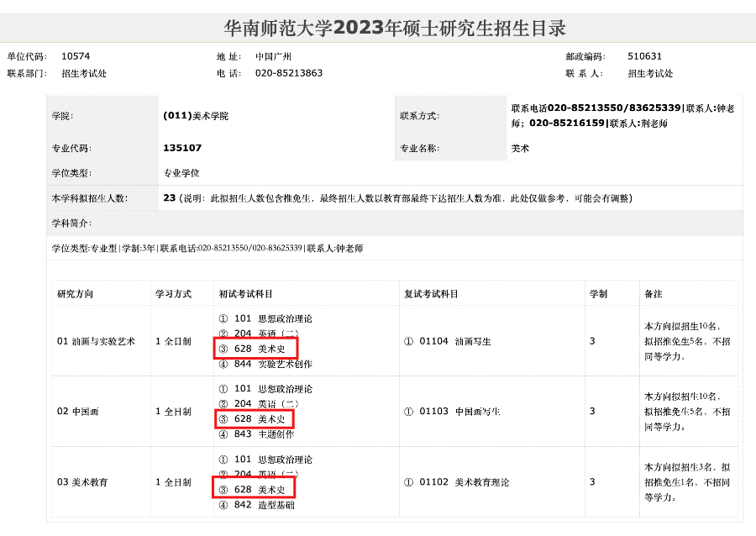Select the direction 01 油画与实验艺术
The width and height of the screenshot is (756, 536).
[x=96, y=341]
